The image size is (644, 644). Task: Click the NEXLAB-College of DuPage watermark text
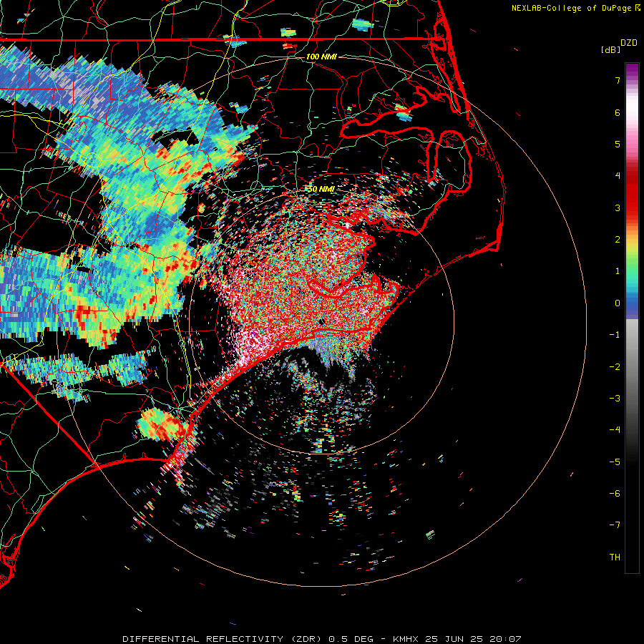tap(572, 8)
